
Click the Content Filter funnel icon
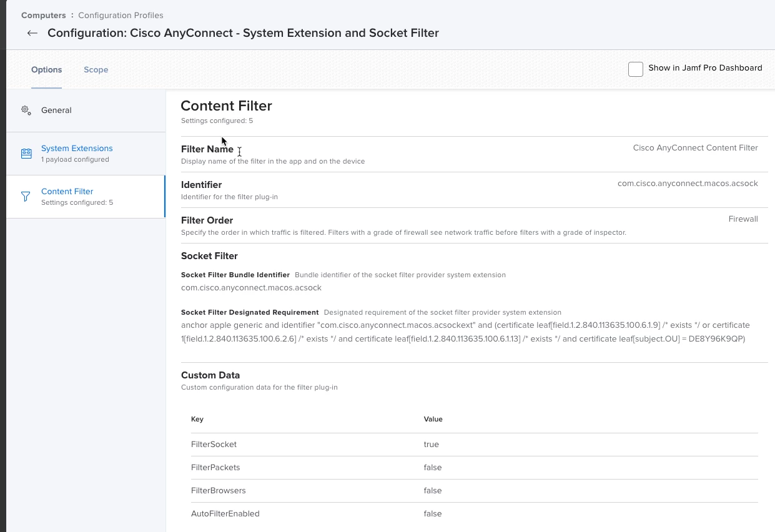tap(26, 197)
